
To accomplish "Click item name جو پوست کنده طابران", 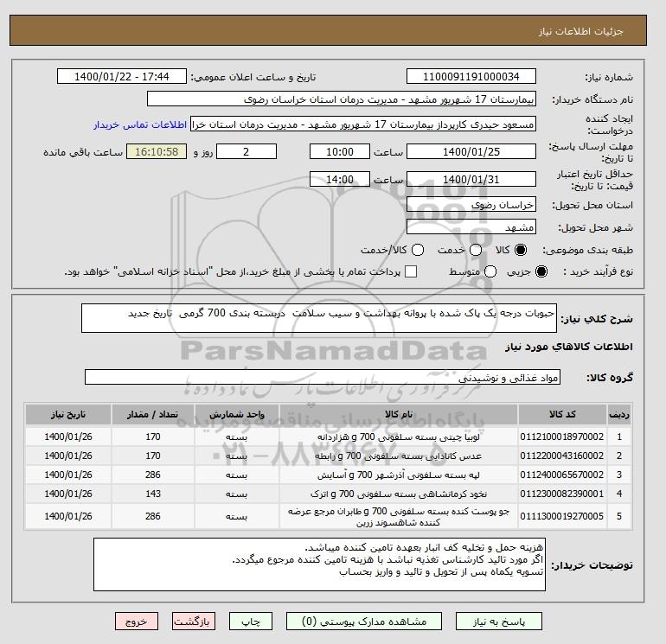I will coord(399,517).
